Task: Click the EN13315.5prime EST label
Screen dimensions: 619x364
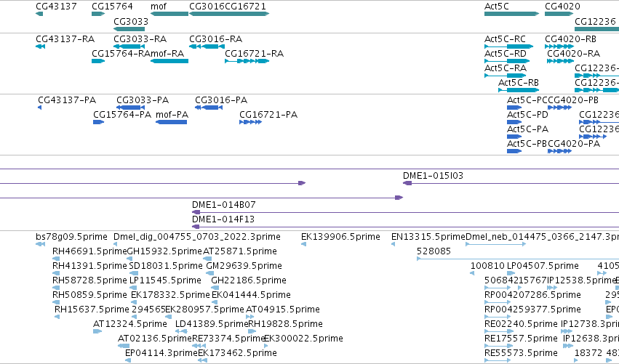Action: coord(428,237)
